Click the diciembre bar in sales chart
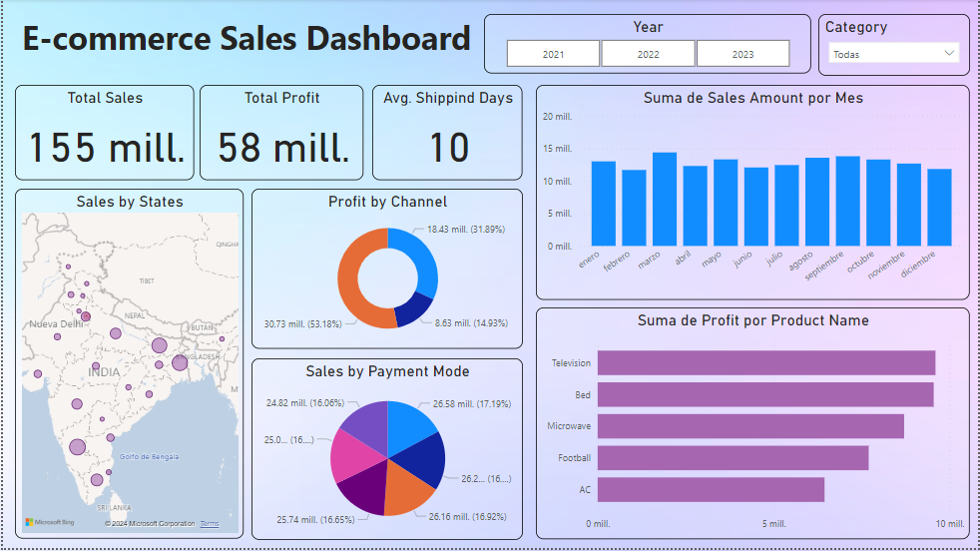 point(939,208)
